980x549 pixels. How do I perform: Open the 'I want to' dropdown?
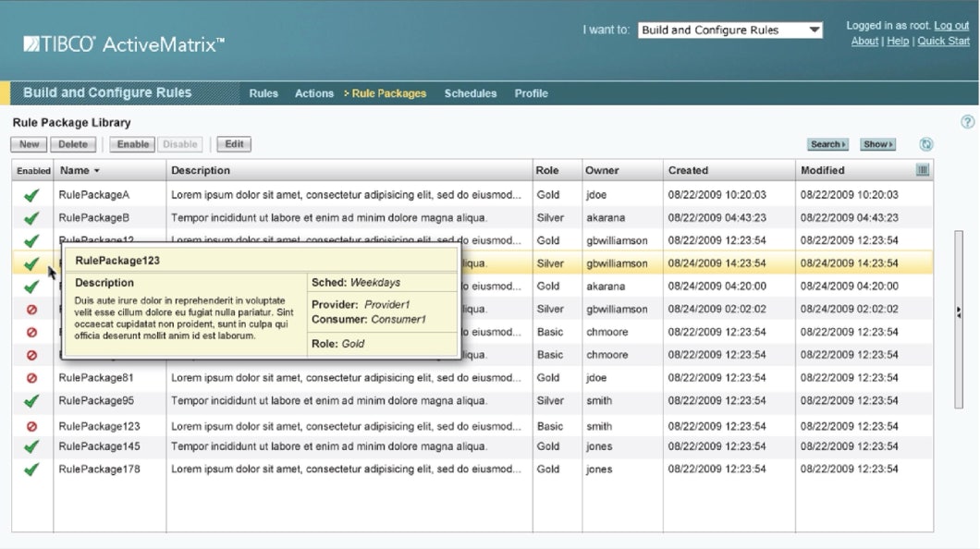[729, 30]
